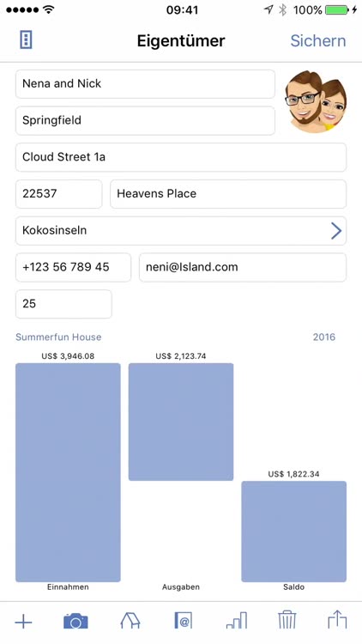Screen dimensions: 362x644
Task: Tap the owners' avatar picture
Action: click(x=316, y=101)
